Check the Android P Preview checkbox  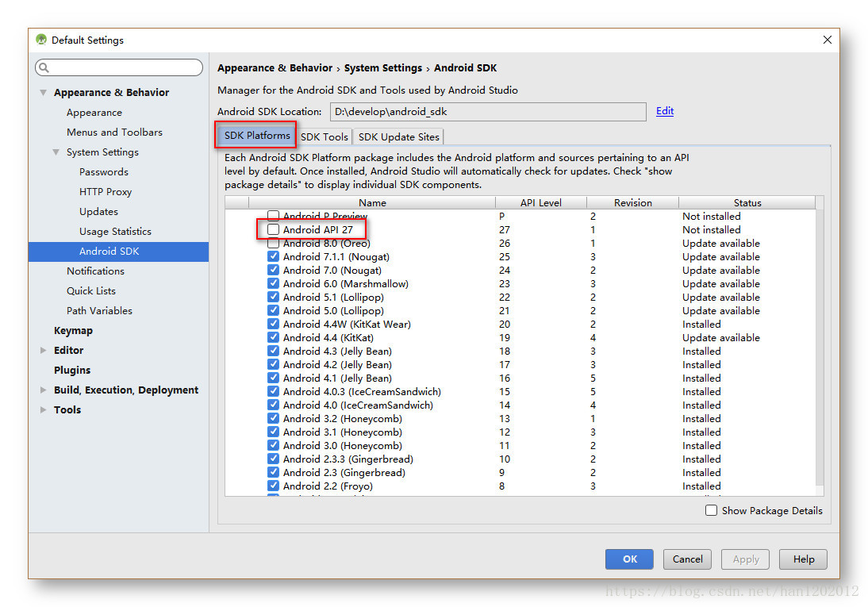(273, 216)
